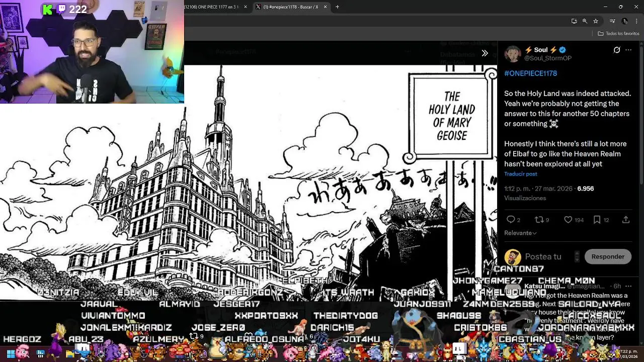Open the browser media control icon
The height and width of the screenshot is (362, 644).
click(612, 21)
